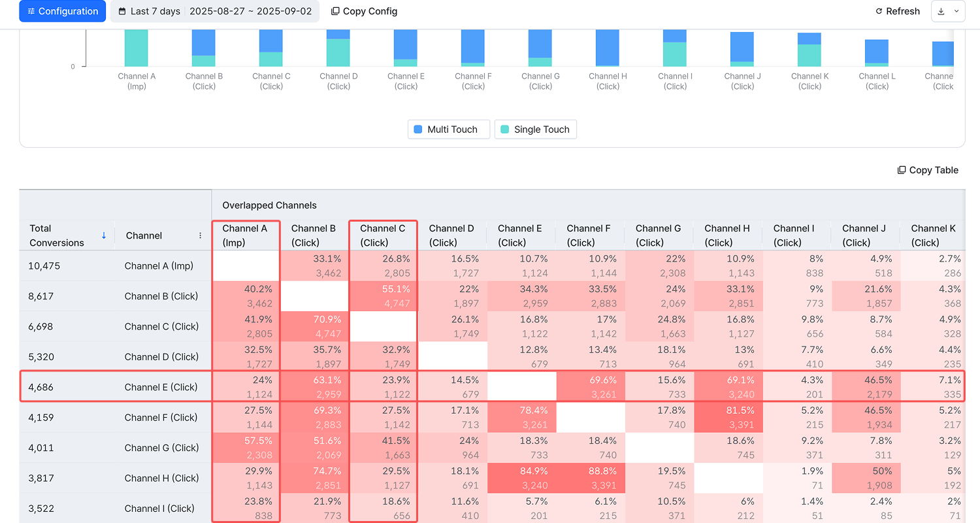Open the Channel column three-dot menu
980x523 pixels.
click(201, 235)
